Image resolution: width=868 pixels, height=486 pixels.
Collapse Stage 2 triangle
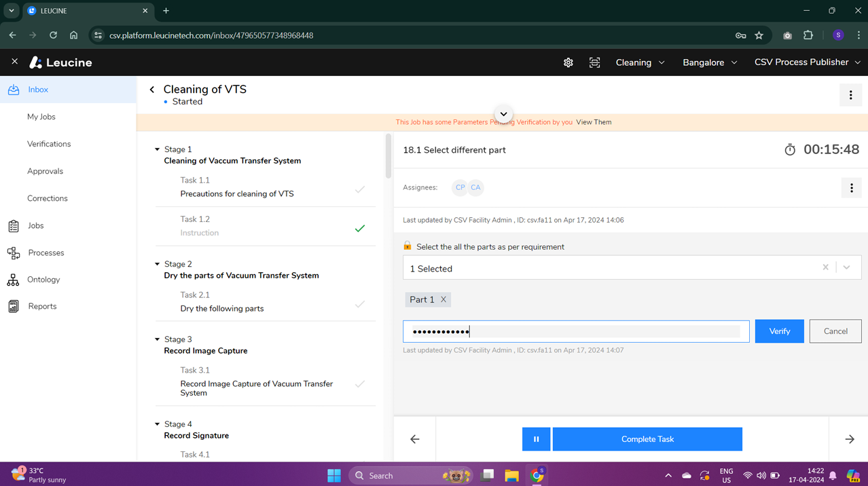[x=157, y=264]
